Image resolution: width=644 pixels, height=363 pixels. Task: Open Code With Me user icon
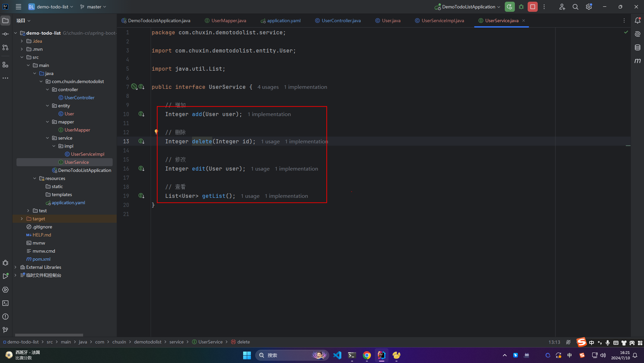(562, 7)
